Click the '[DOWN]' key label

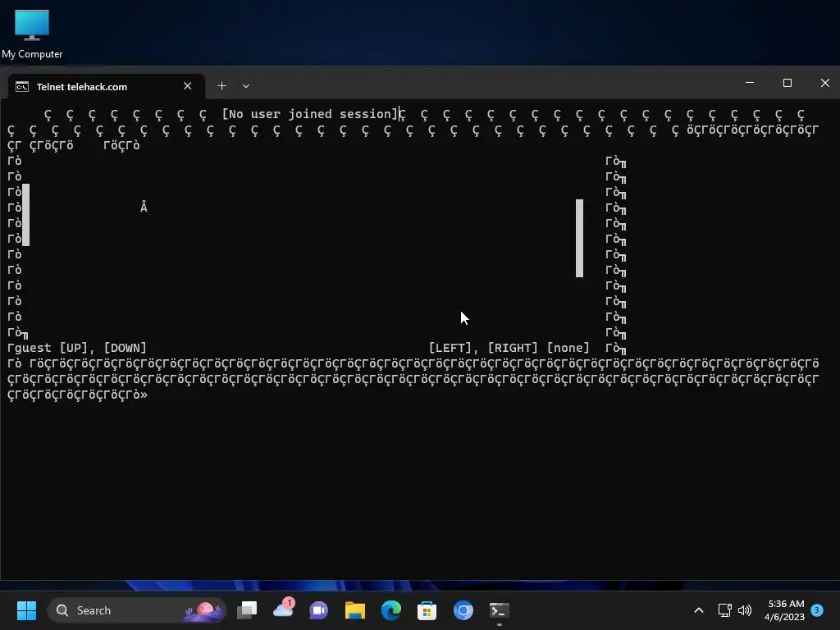125,348
